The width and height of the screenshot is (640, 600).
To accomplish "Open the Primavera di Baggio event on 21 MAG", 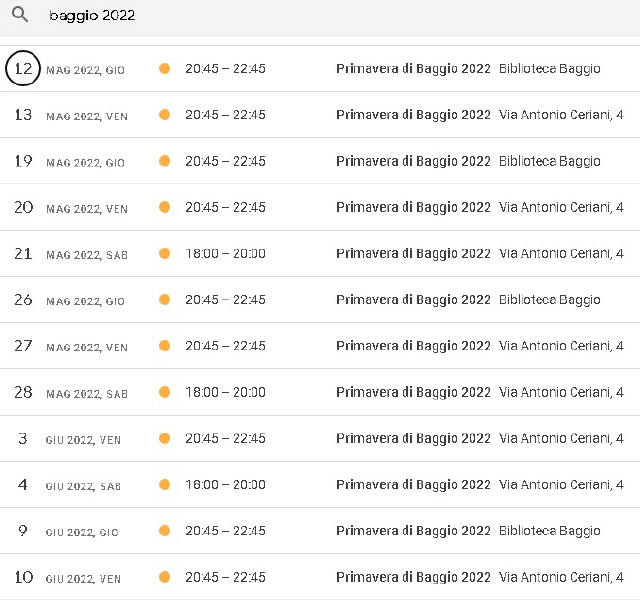I will click(x=413, y=253).
